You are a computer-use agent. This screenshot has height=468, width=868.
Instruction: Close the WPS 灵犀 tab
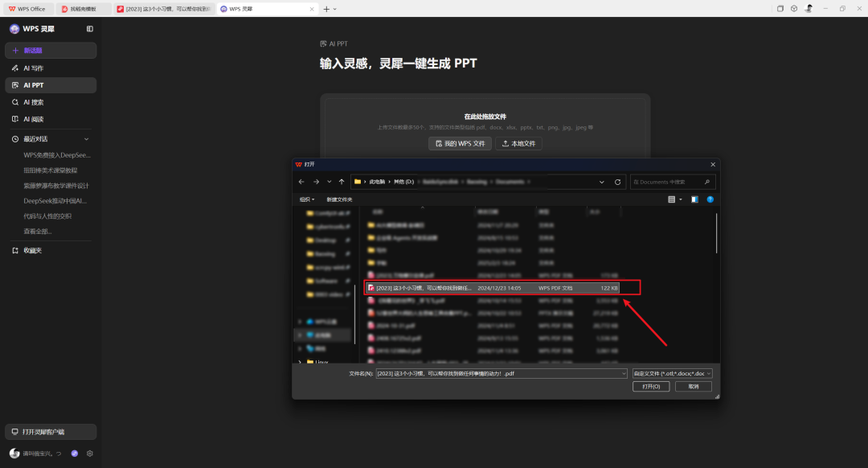coord(312,9)
